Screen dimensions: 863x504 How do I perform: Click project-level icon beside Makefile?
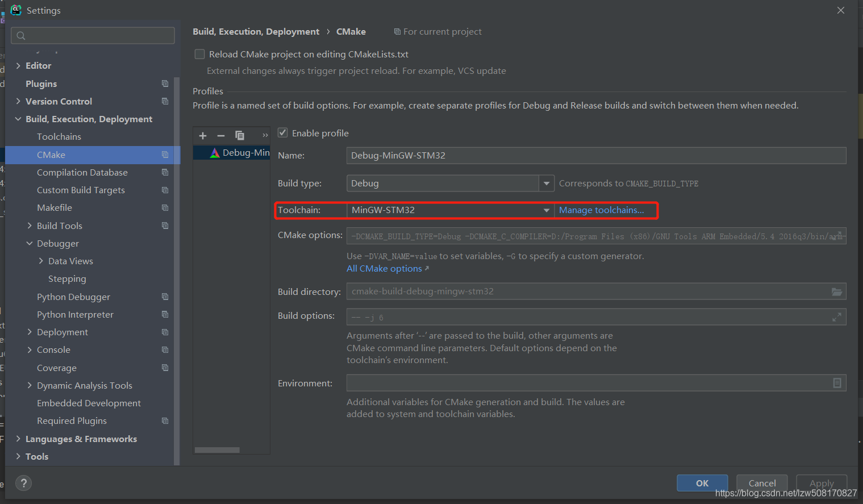click(x=165, y=207)
